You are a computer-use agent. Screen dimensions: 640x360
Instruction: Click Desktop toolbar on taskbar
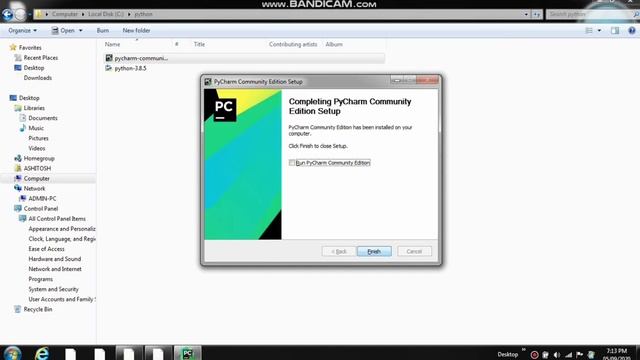click(x=507, y=354)
